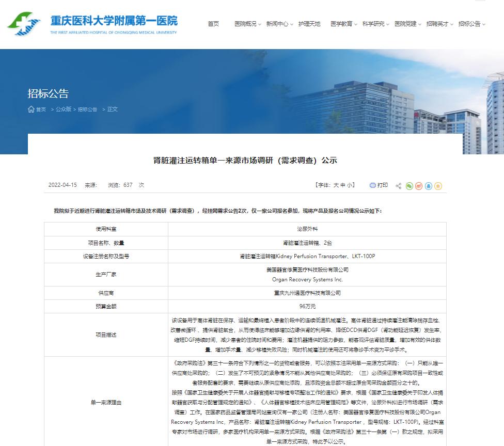Image resolution: width=504 pixels, height=446 pixels.
Task: Open the 科学研究 menu
Action: click(373, 24)
